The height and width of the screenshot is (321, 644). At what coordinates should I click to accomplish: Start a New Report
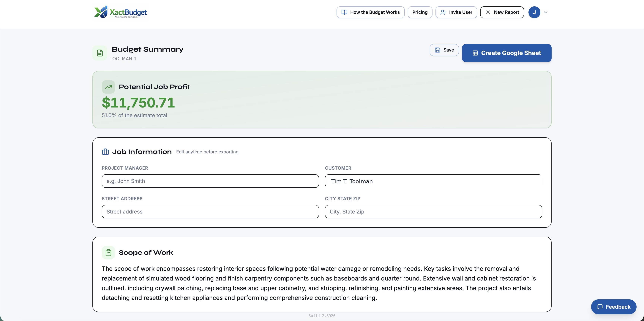pos(502,12)
